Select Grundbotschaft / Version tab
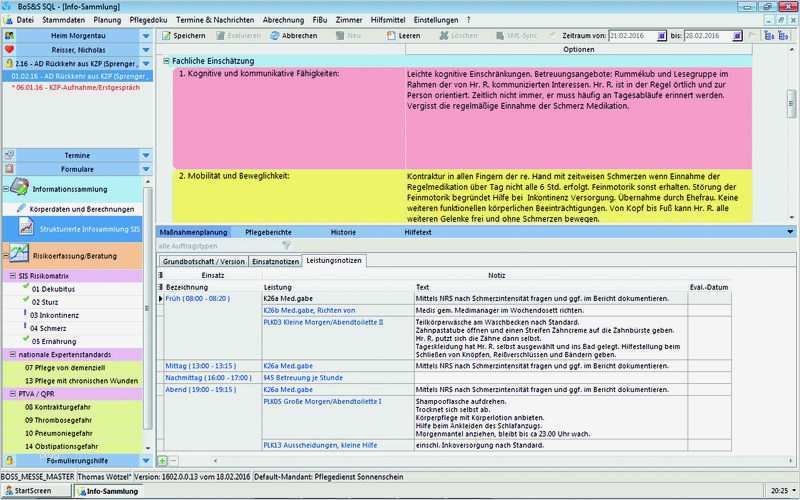 pos(204,261)
